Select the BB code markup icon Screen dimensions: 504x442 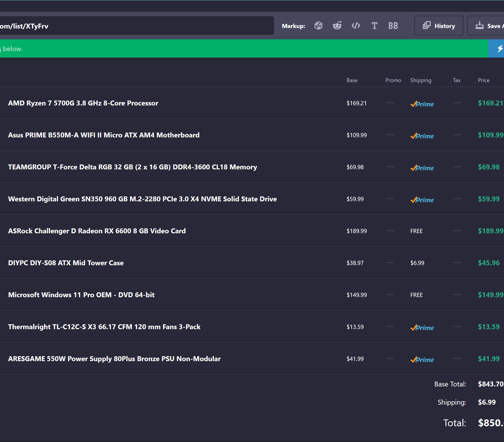click(393, 26)
